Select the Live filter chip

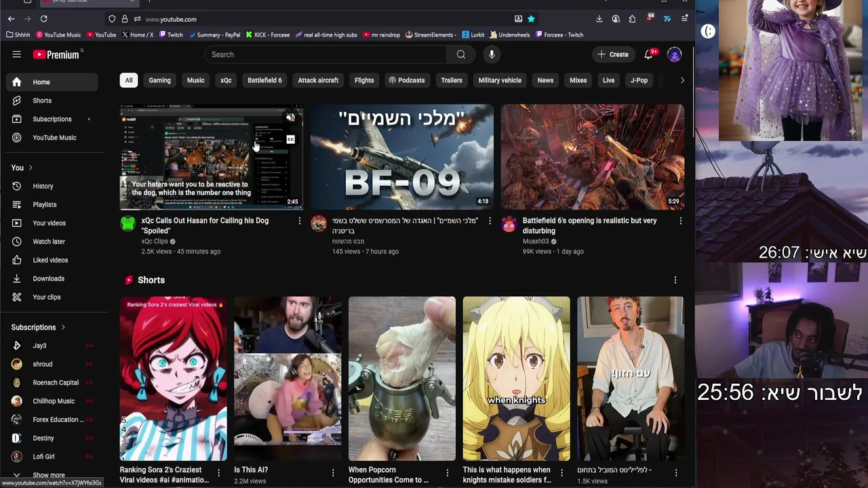(x=608, y=80)
